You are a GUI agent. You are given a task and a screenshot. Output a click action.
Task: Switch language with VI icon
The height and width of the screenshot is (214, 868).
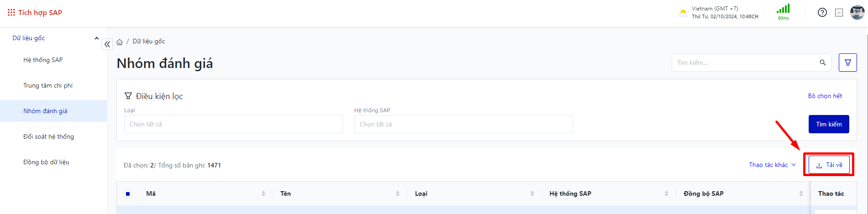point(839,13)
